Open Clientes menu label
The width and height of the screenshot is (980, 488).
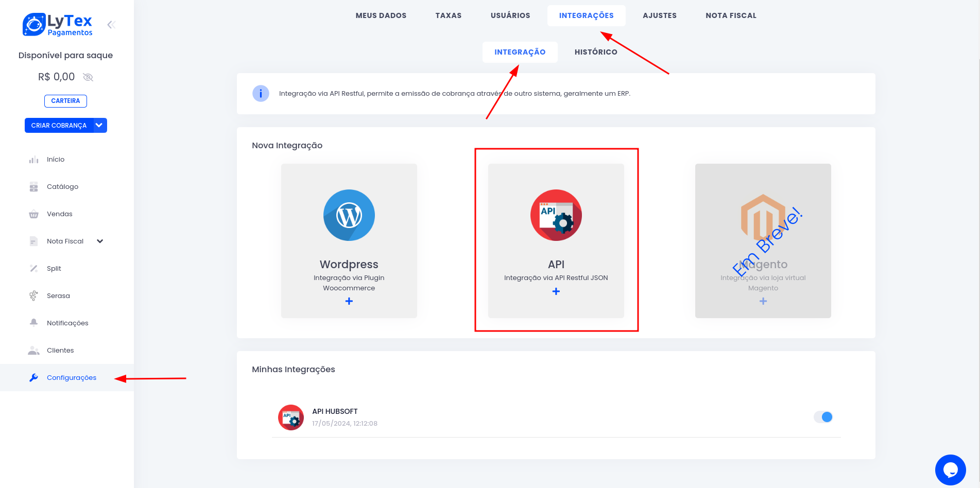(x=60, y=351)
